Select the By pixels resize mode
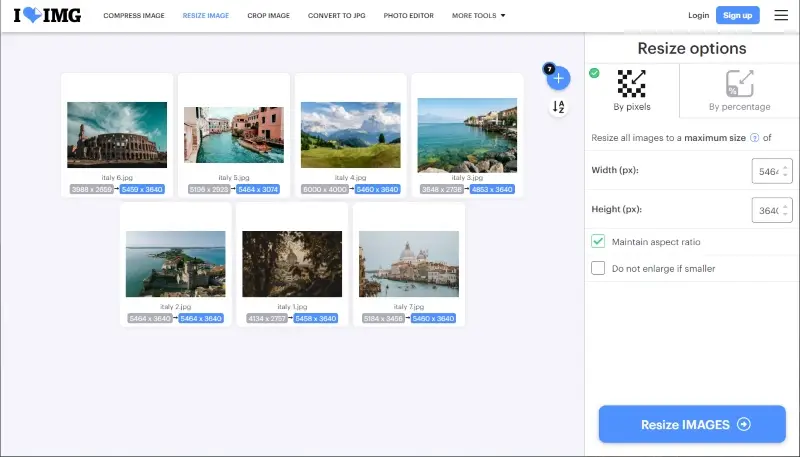Screen dimensions: 800x457 click(x=632, y=90)
